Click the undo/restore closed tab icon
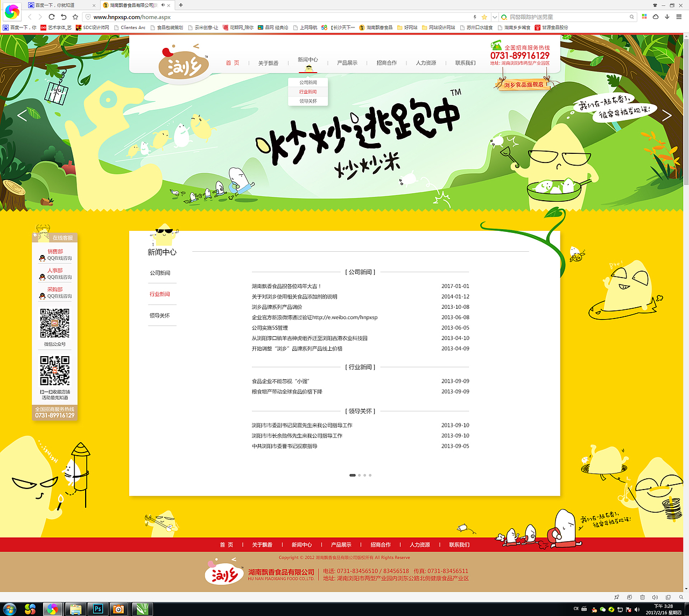Viewport: 689px width, 616px height. point(64,17)
